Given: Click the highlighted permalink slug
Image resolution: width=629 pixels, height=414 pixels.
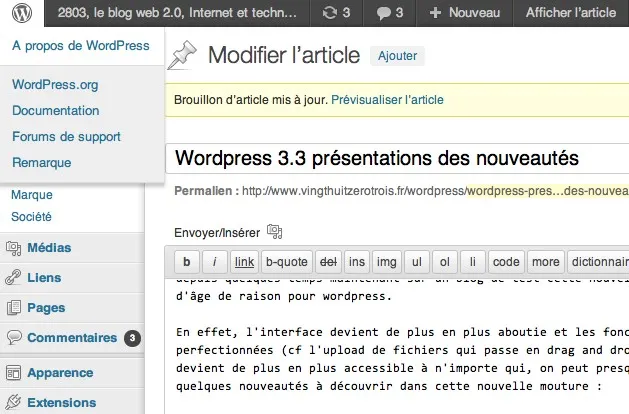Looking at the screenshot, I should [548, 191].
